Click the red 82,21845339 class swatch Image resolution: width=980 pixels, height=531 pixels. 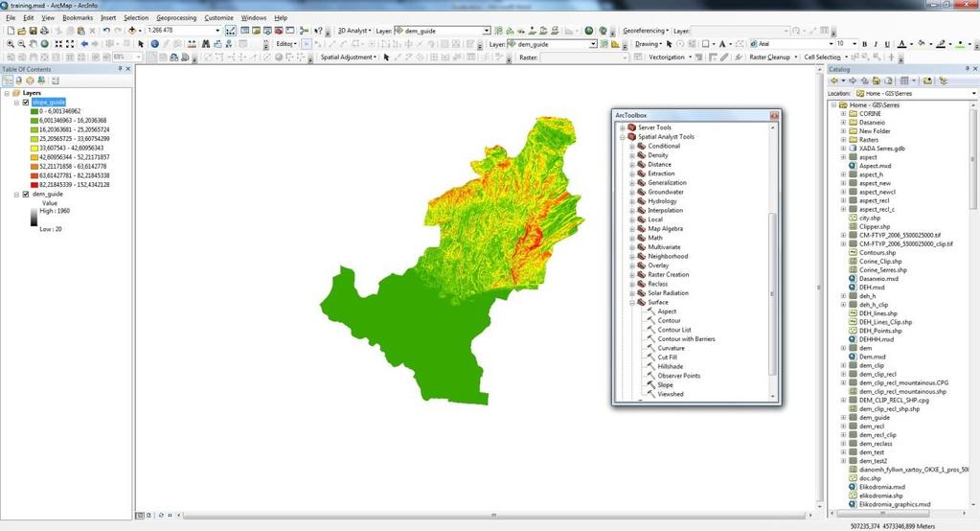click(34, 185)
